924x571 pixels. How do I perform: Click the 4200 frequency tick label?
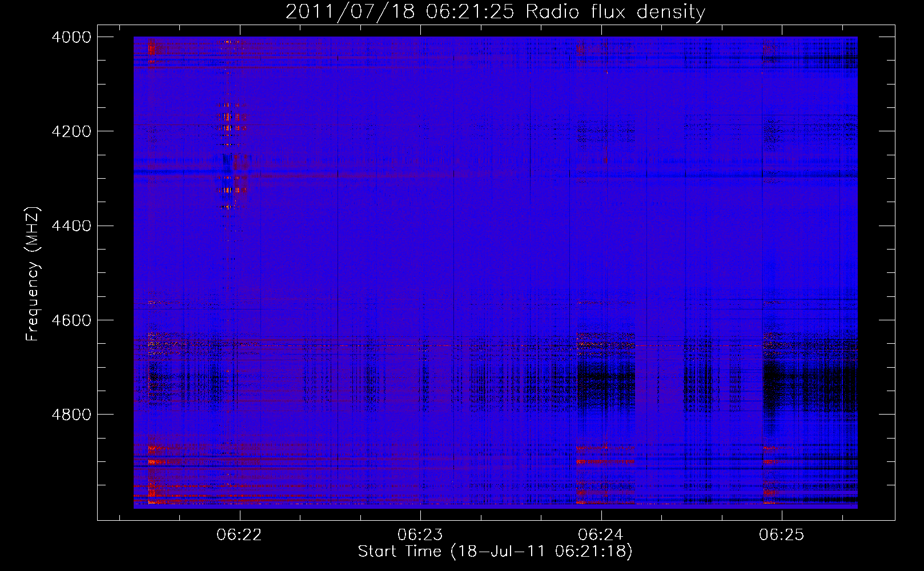(71, 131)
